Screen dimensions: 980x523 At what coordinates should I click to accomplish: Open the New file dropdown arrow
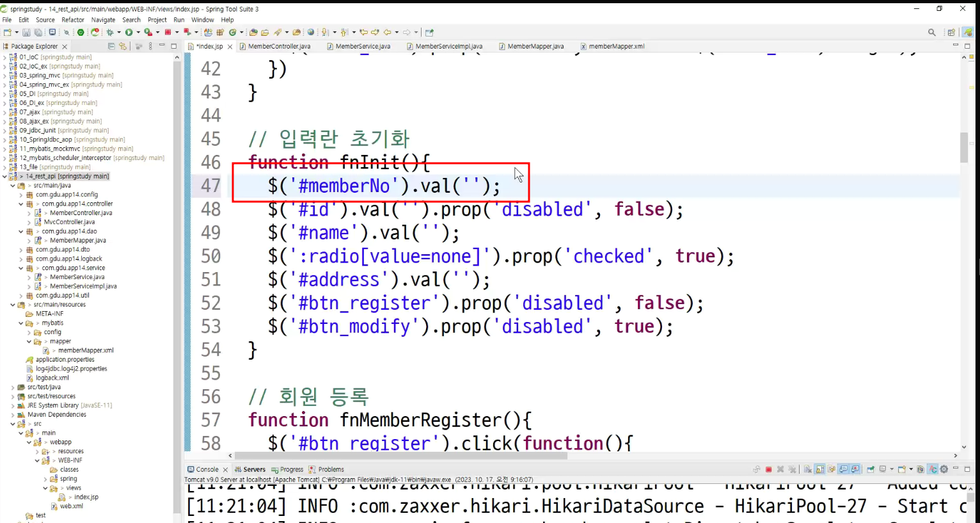[x=17, y=32]
